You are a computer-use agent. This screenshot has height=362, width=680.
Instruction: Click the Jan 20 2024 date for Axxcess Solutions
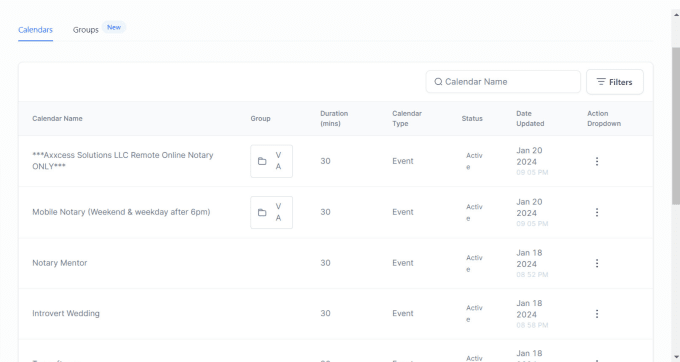(529, 156)
